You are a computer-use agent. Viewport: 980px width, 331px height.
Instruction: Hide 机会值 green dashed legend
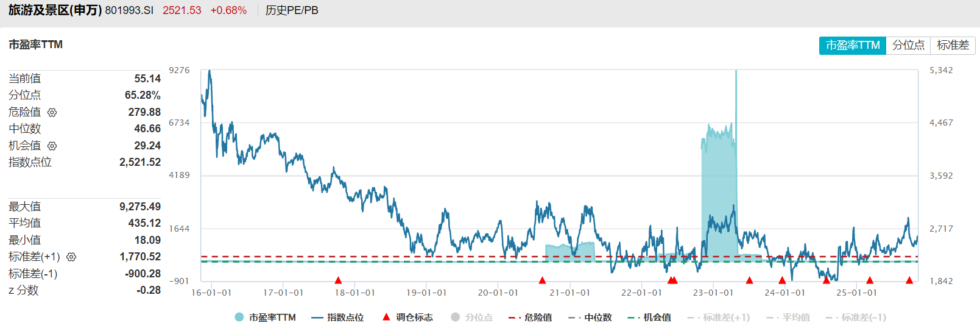click(649, 317)
